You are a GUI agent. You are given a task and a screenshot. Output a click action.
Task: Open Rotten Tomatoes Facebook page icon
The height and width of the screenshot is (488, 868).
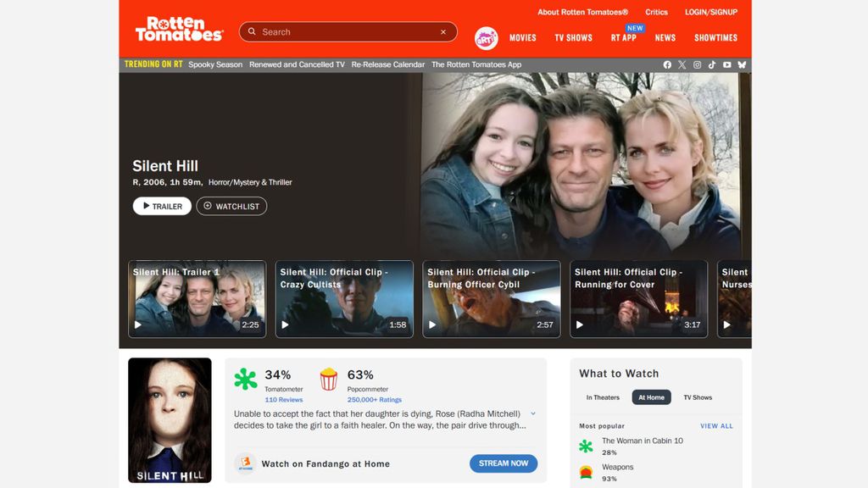[667, 64]
